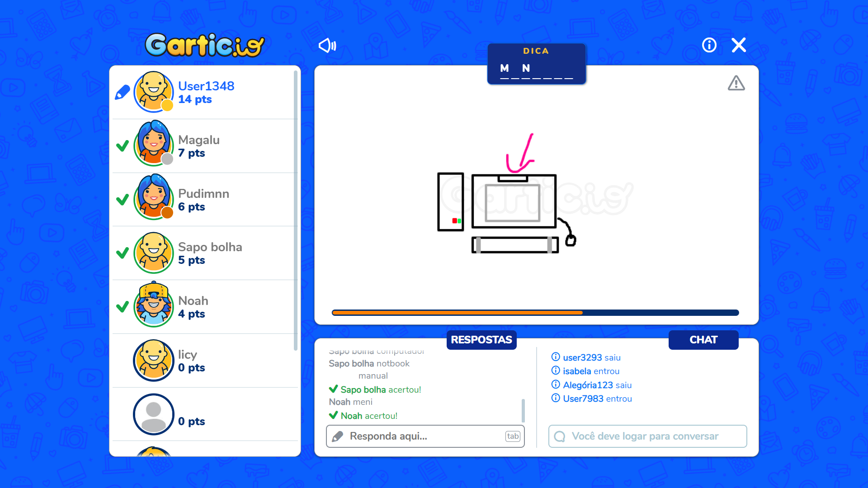
Task: Click 'Responda aqui...' answer input field
Action: [x=425, y=436]
